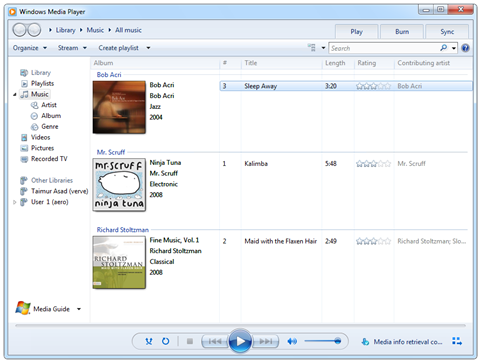The height and width of the screenshot is (363, 480).
Task: Open search options dropdown arrow
Action: click(454, 48)
